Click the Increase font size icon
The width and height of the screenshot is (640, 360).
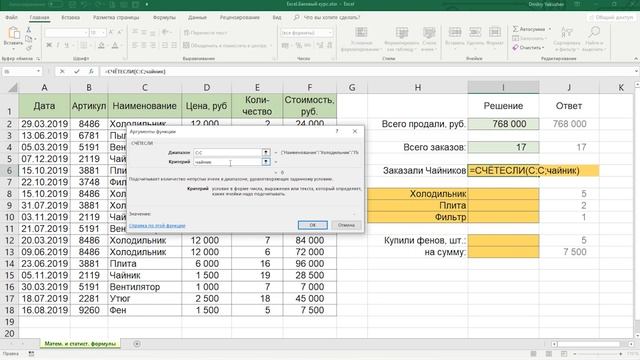coord(111,32)
